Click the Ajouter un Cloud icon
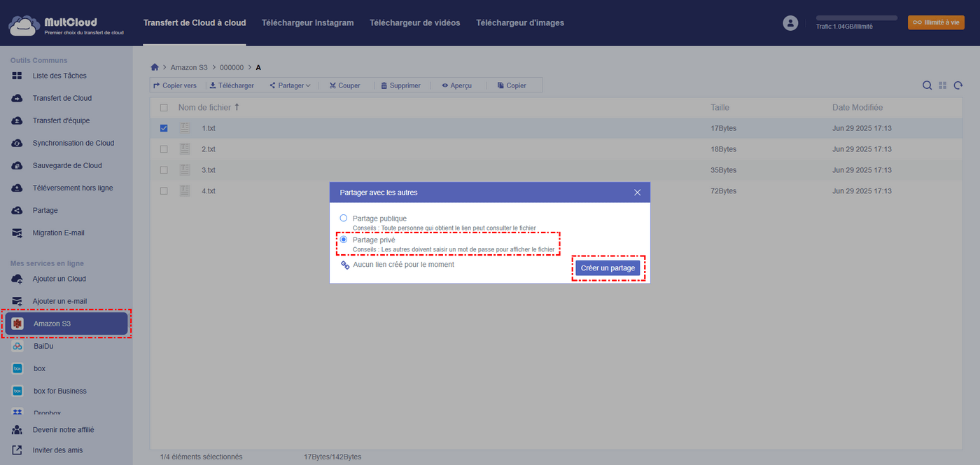Screen dimensions: 980x465 click(17, 279)
